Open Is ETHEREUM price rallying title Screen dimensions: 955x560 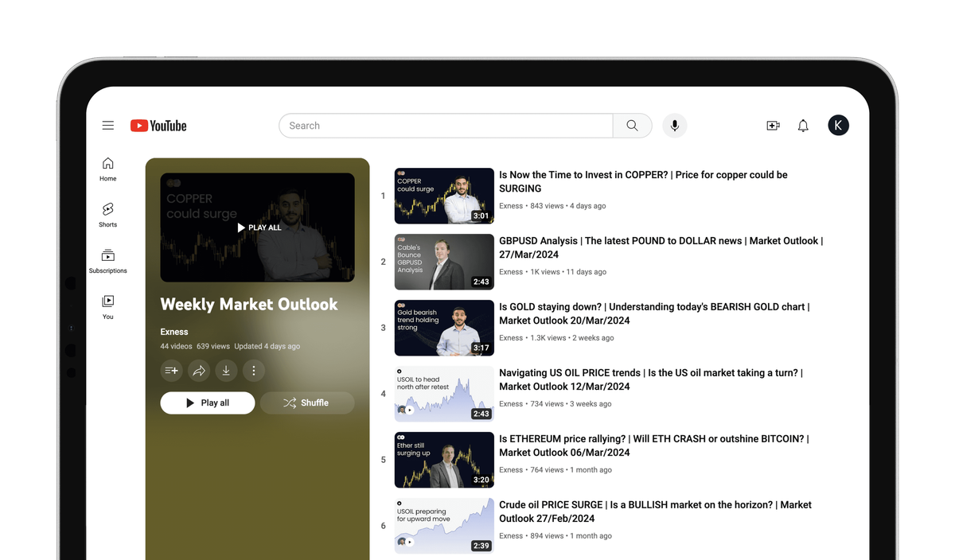pos(653,445)
